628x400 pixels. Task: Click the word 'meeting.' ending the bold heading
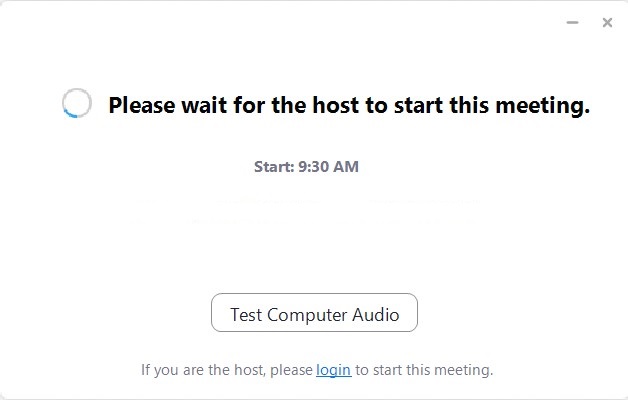coord(543,106)
